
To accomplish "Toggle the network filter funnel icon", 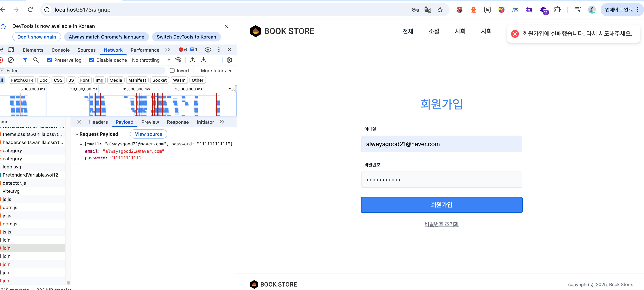I will pos(25,60).
